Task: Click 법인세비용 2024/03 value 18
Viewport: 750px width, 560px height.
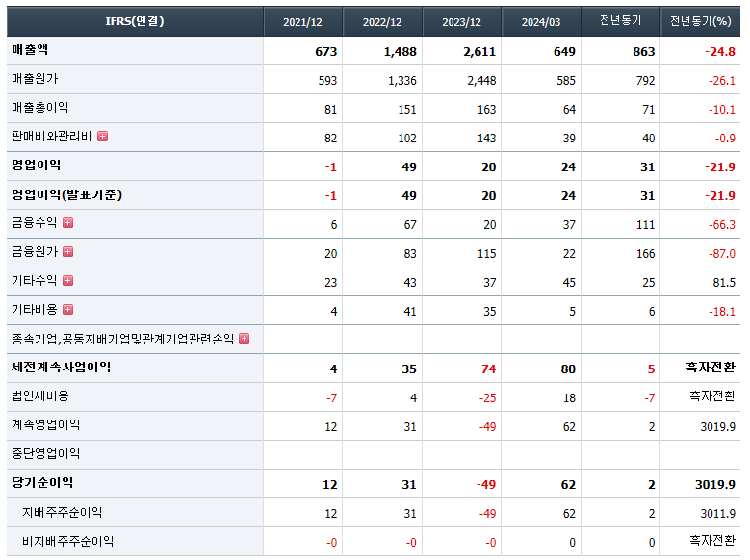Action: click(x=569, y=398)
